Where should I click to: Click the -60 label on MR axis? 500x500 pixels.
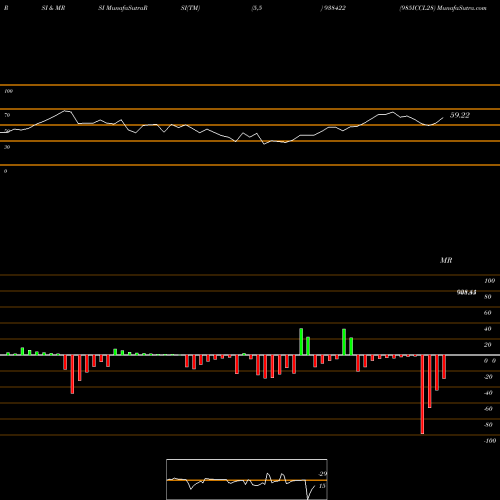pyautogui.click(x=488, y=409)
